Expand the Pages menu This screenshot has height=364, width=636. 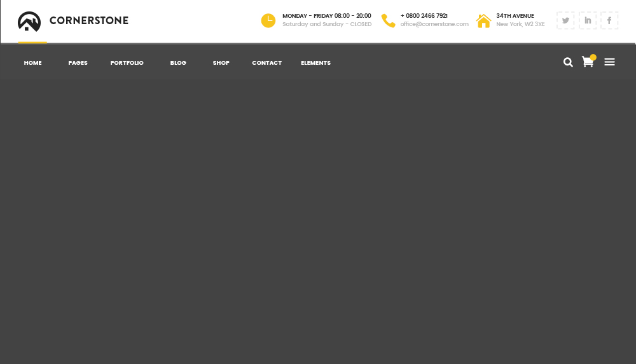[78, 63]
